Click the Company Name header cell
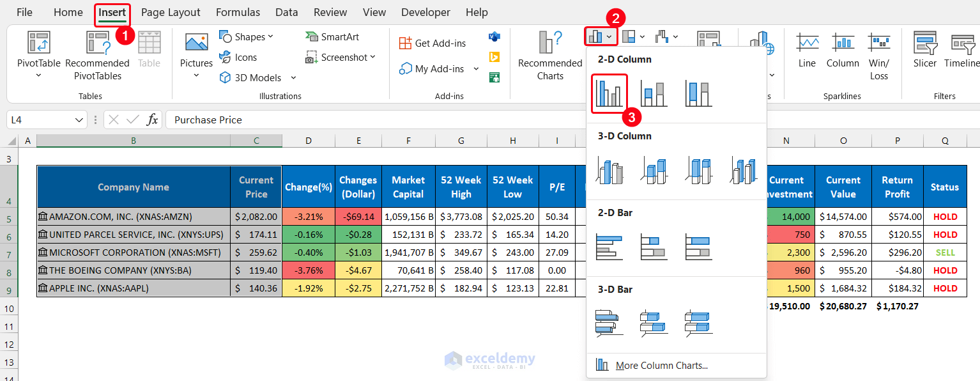Image resolution: width=980 pixels, height=381 pixels. [133, 187]
